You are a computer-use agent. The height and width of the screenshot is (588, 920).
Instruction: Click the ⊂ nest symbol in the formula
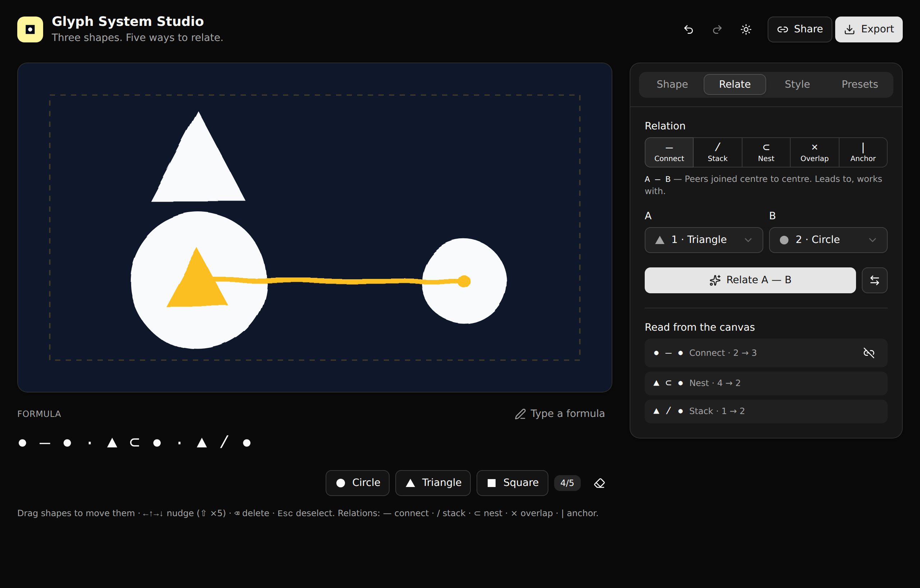coord(134,443)
